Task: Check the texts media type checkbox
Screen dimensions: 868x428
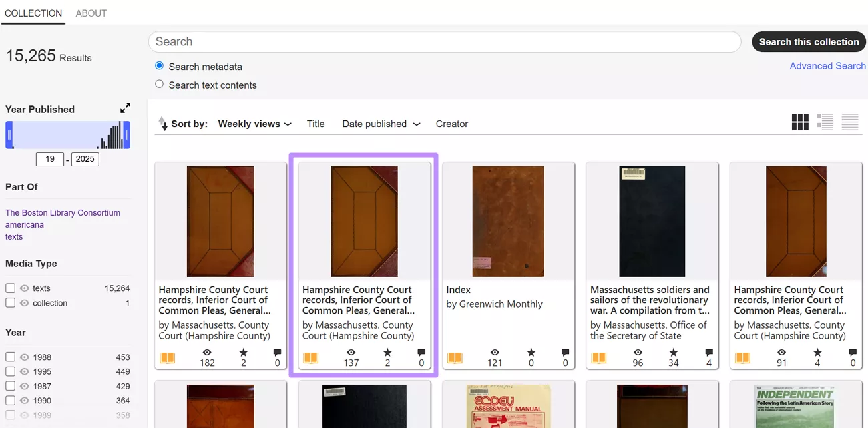Action: click(x=10, y=288)
